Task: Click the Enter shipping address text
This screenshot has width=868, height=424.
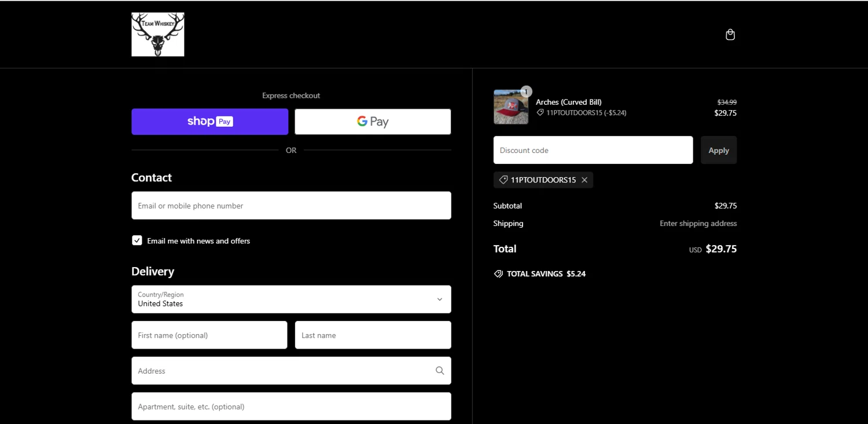Action: click(x=698, y=224)
